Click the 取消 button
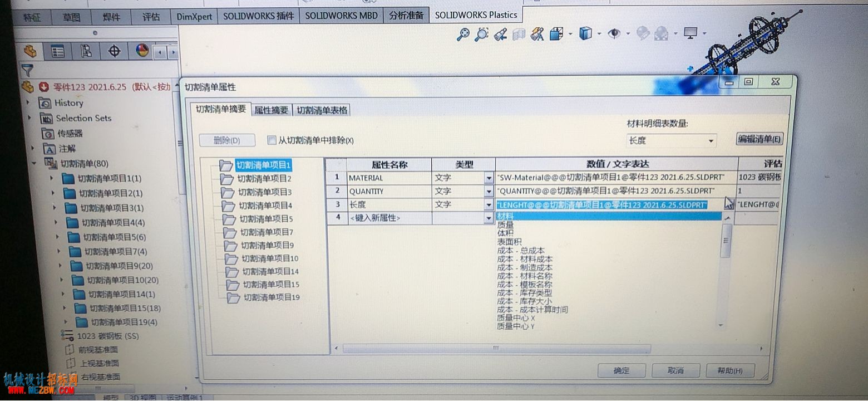The height and width of the screenshot is (401, 868). pos(675,370)
